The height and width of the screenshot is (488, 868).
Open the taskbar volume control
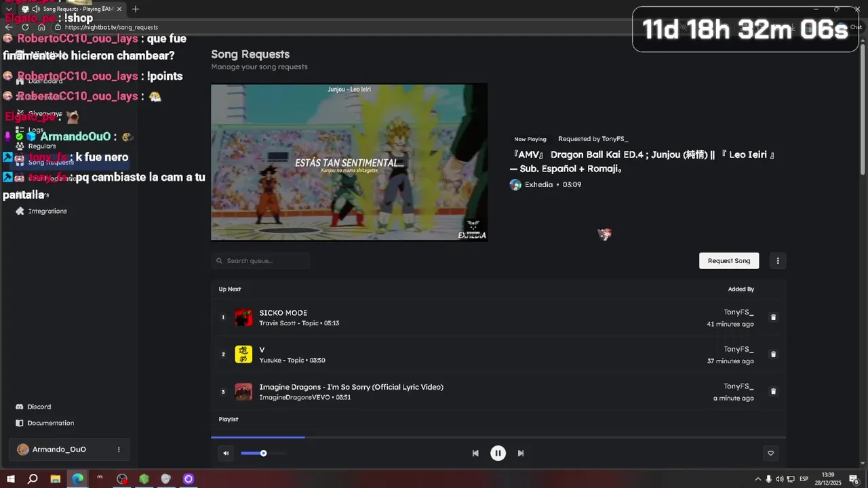pos(779,479)
